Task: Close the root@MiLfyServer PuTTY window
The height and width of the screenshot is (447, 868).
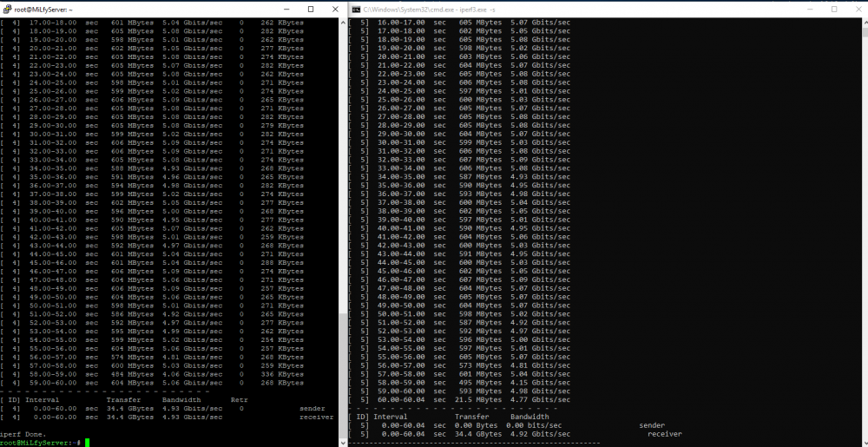Action: pyautogui.click(x=335, y=9)
